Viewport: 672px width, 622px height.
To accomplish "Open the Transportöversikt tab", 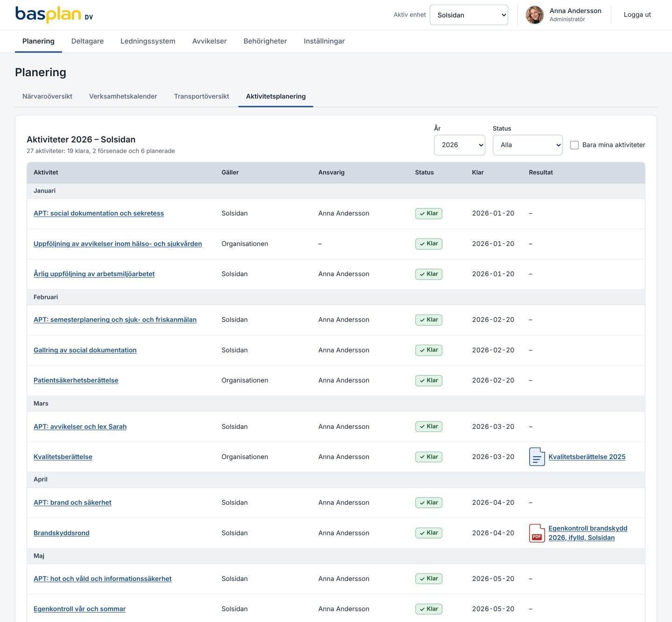I will coord(202,96).
